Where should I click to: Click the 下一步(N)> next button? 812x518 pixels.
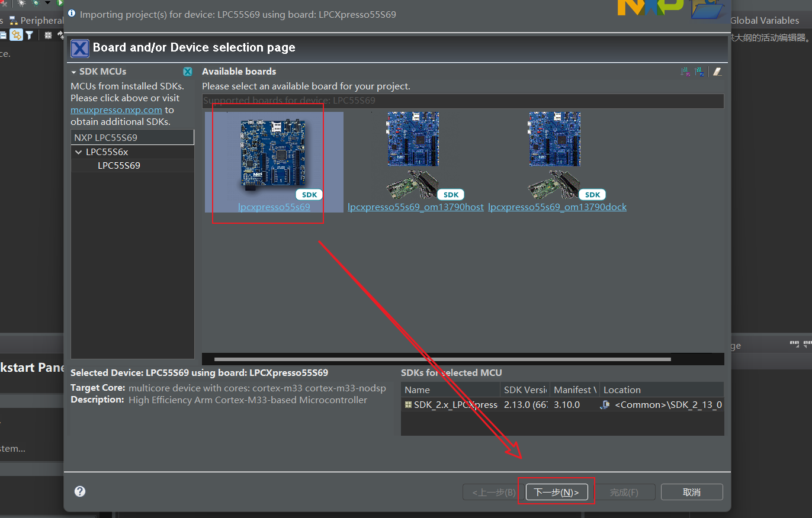pos(556,492)
